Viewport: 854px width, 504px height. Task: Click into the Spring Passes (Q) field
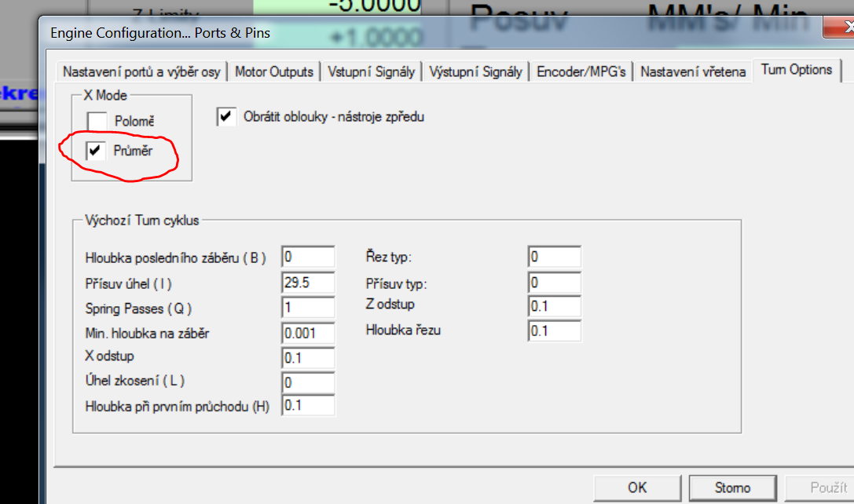point(308,308)
